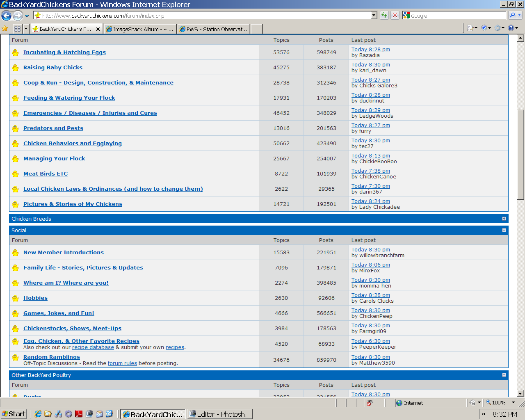Click the browser Back arrow button

pos(7,16)
